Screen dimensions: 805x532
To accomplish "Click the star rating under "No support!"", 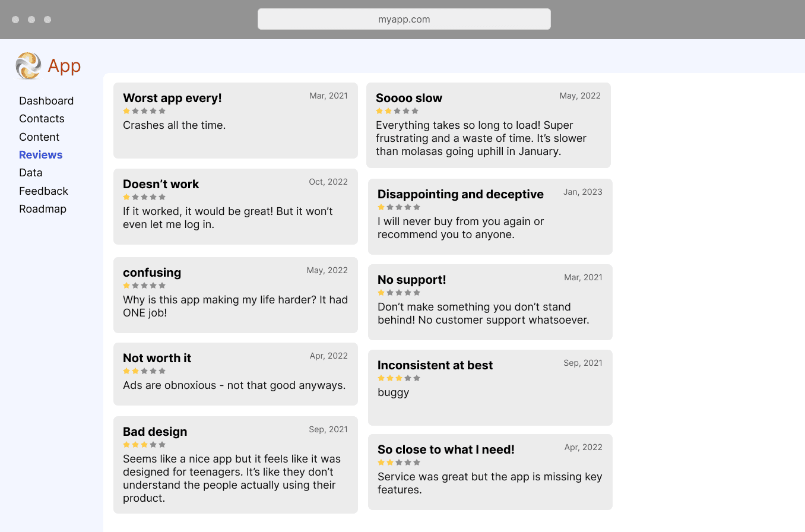I will tap(399, 293).
